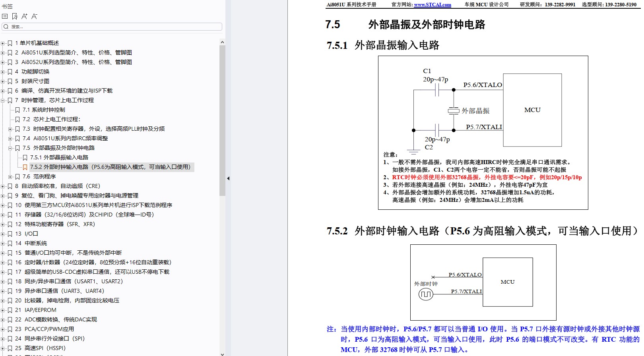Collapse chapter '7 时钟管理，芯片上电工作过程'

click(x=3, y=100)
